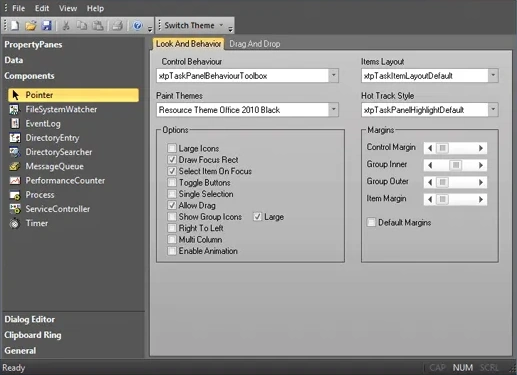Click the right arrow of Group Outer
The image size is (517, 375).
480,182
